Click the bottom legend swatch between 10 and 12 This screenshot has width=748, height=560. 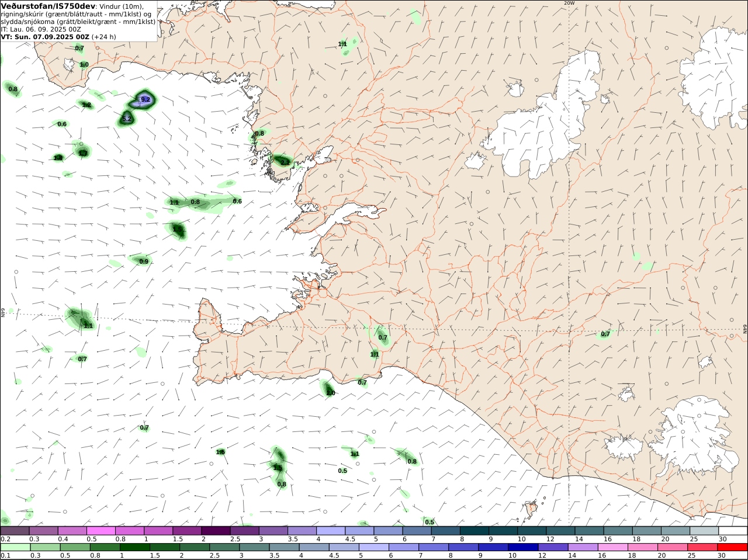[523, 547]
